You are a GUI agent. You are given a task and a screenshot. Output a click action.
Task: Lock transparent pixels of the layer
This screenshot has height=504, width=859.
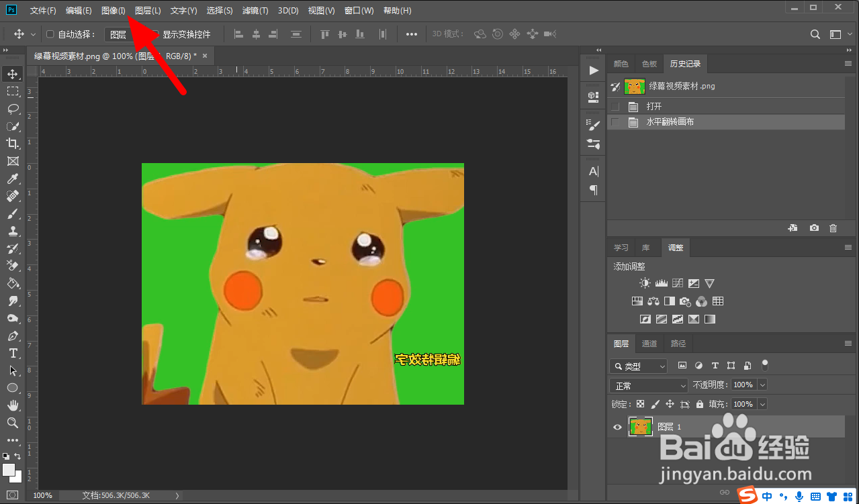pos(640,404)
